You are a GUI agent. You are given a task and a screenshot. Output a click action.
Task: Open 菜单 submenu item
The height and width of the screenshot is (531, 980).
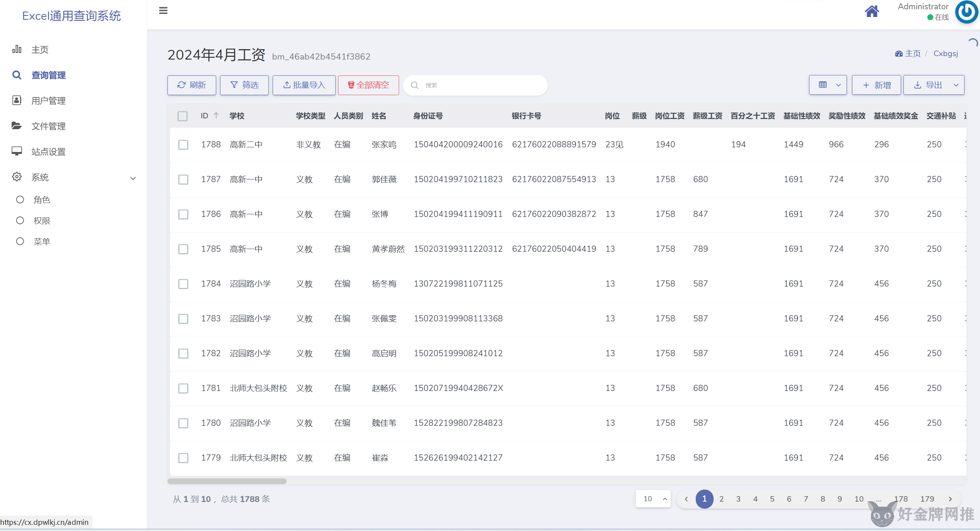[x=42, y=241]
